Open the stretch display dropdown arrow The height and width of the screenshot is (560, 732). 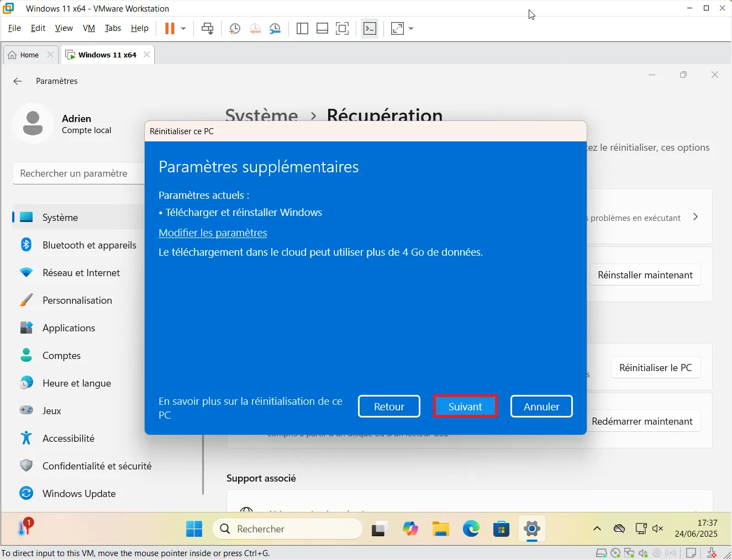(x=411, y=29)
